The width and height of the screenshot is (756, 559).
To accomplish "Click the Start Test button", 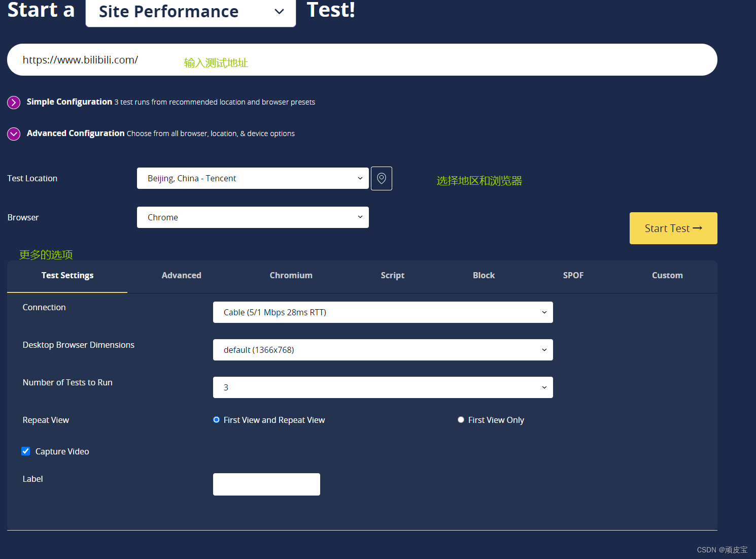I will [673, 228].
